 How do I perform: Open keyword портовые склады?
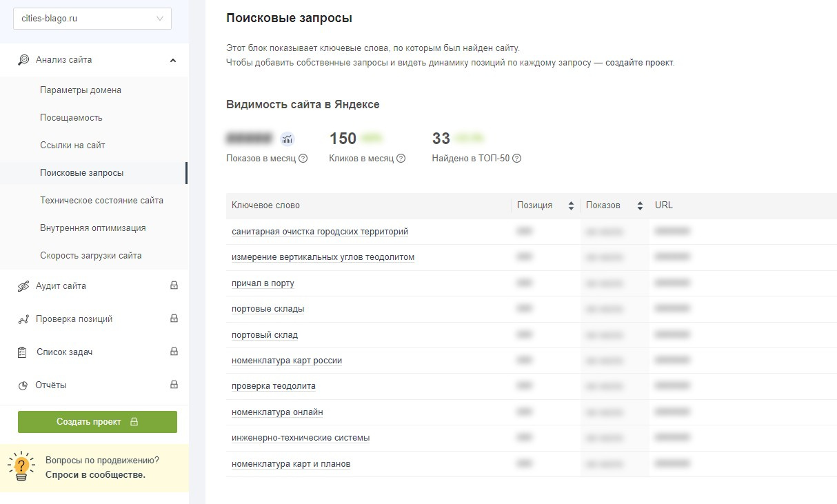pyautogui.click(x=268, y=309)
